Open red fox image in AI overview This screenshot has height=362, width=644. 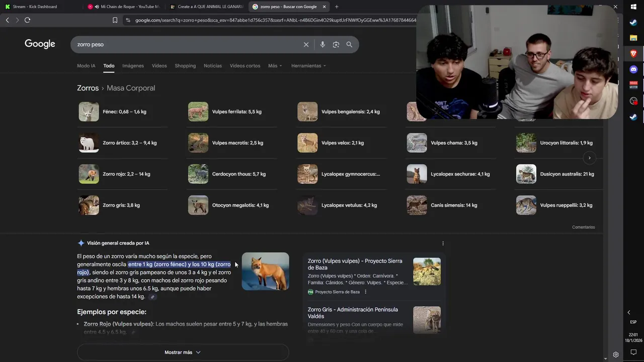tap(265, 271)
